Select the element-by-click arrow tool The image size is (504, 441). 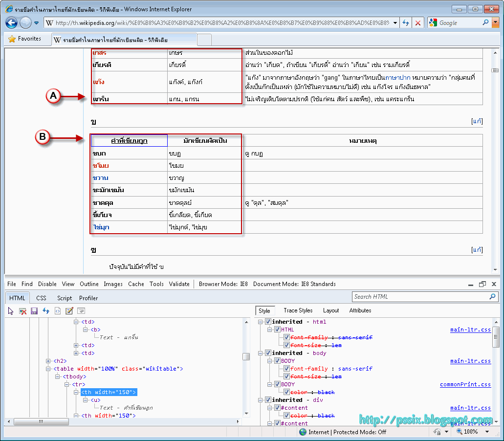click(x=11, y=311)
